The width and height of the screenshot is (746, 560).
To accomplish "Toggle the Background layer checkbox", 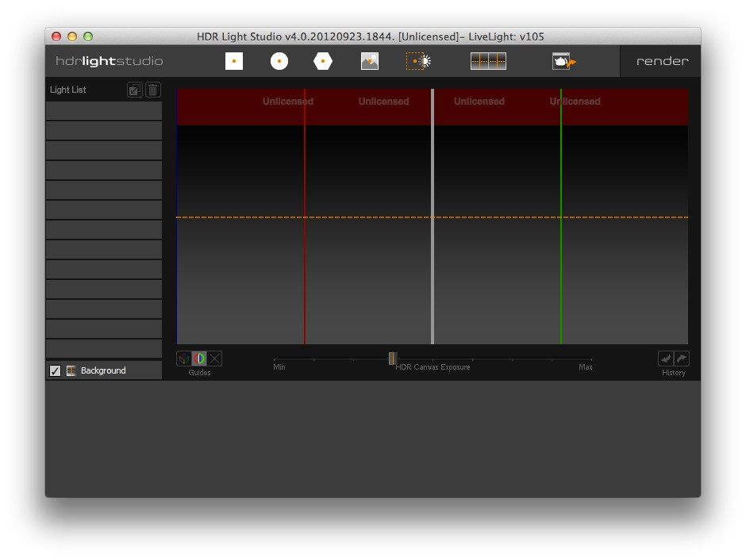I will click(x=56, y=370).
